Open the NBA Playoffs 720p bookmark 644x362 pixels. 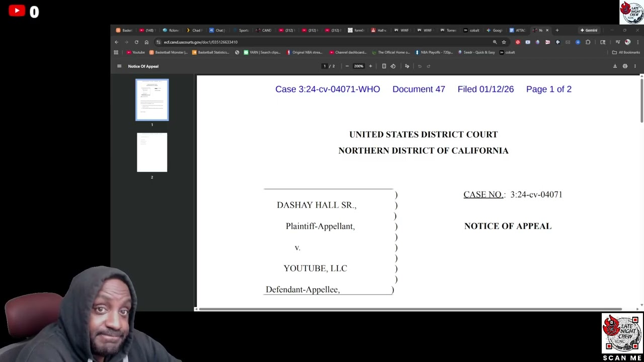pos(434,52)
